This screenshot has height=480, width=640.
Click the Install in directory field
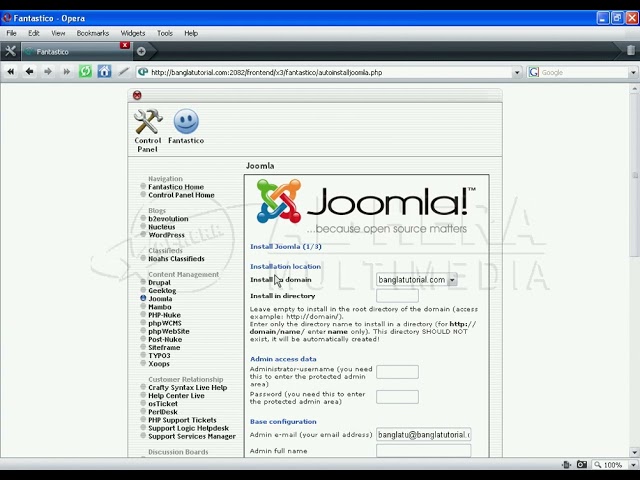point(397,296)
